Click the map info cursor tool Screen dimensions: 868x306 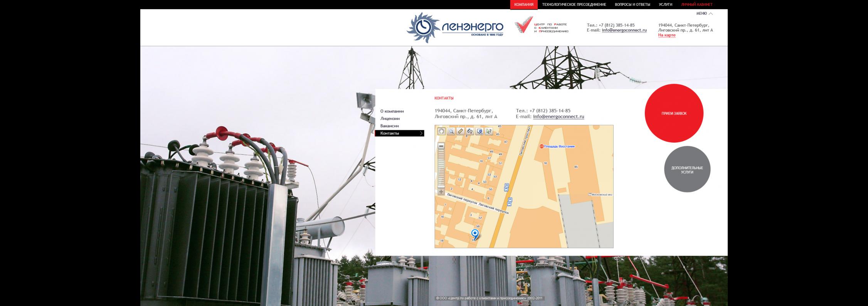pos(489,131)
